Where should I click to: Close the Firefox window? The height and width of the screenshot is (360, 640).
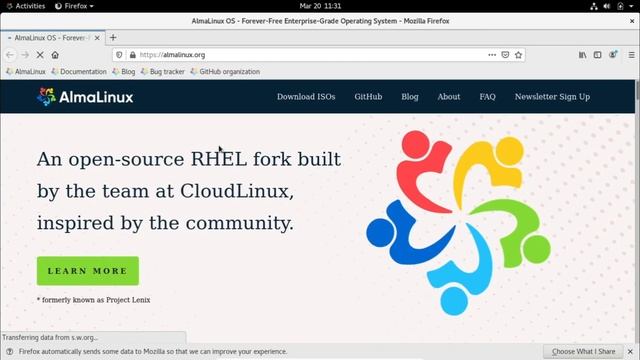click(632, 21)
